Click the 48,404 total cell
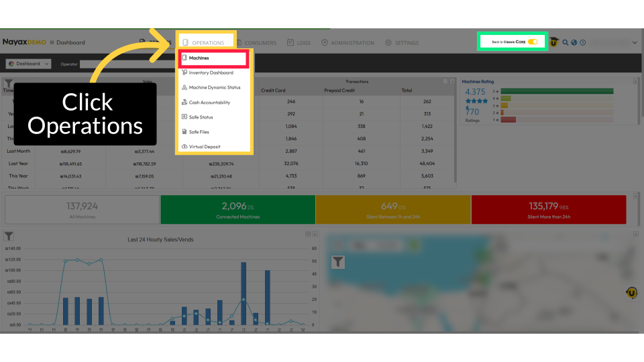Image resolution: width=644 pixels, height=362 pixels. tap(427, 164)
